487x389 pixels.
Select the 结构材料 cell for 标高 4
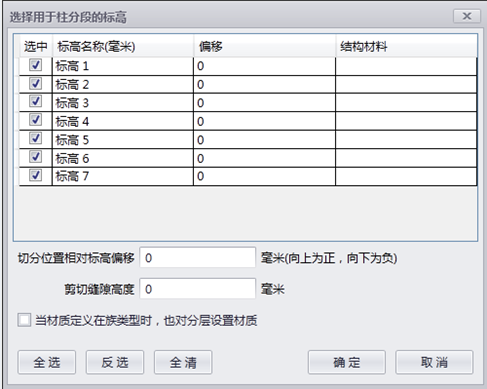tap(406, 121)
